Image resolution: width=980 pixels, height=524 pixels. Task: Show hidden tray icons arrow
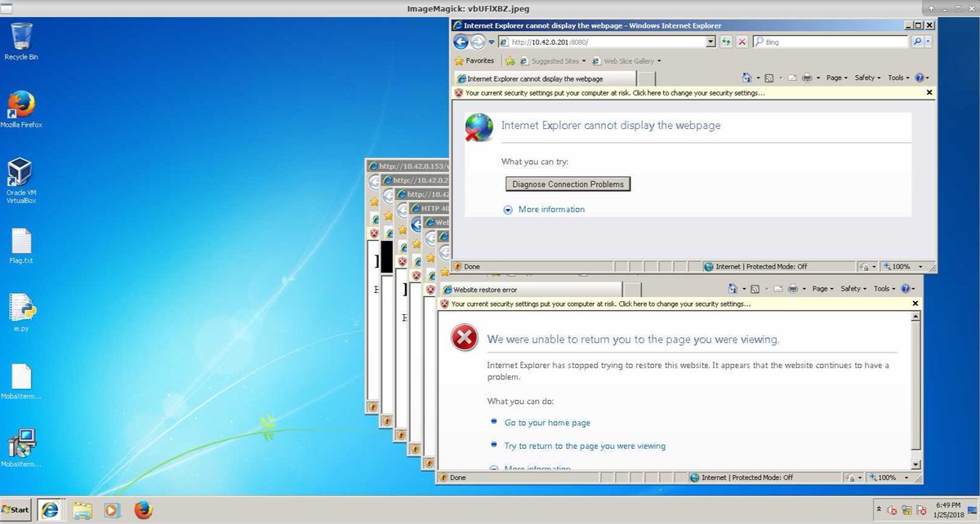point(880,511)
